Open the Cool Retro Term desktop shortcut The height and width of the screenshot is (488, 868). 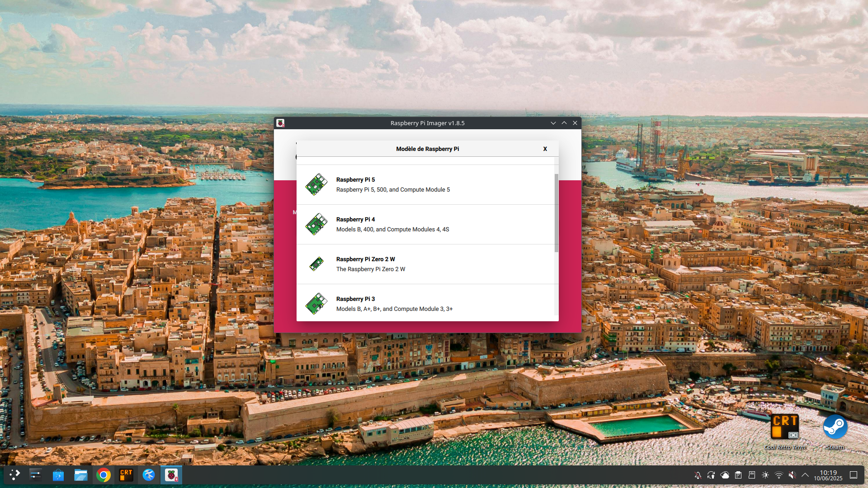(784, 432)
